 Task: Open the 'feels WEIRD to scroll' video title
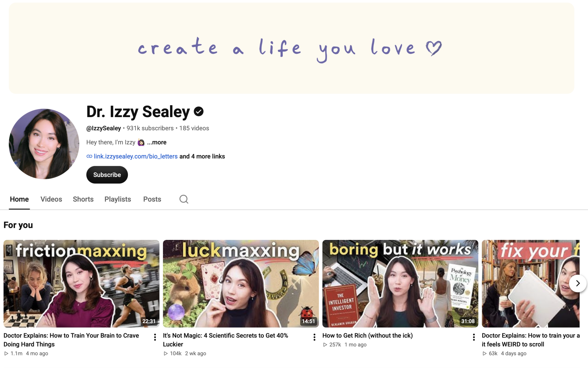coord(531,340)
